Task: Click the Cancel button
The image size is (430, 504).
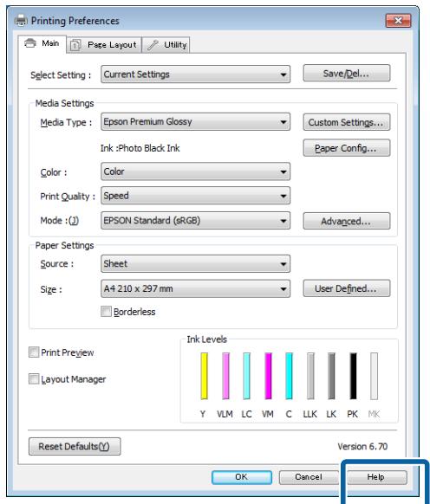Action: 309,477
